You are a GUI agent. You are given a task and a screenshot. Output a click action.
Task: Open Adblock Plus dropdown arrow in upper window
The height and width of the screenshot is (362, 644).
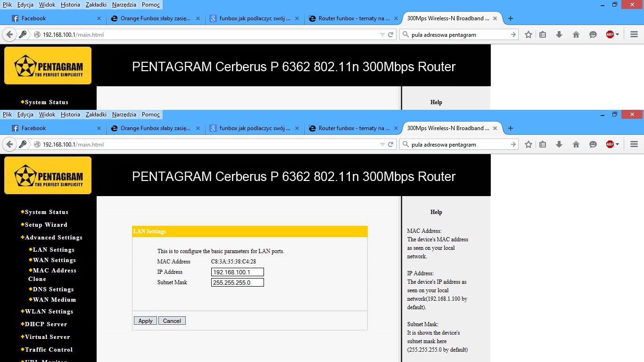[617, 35]
